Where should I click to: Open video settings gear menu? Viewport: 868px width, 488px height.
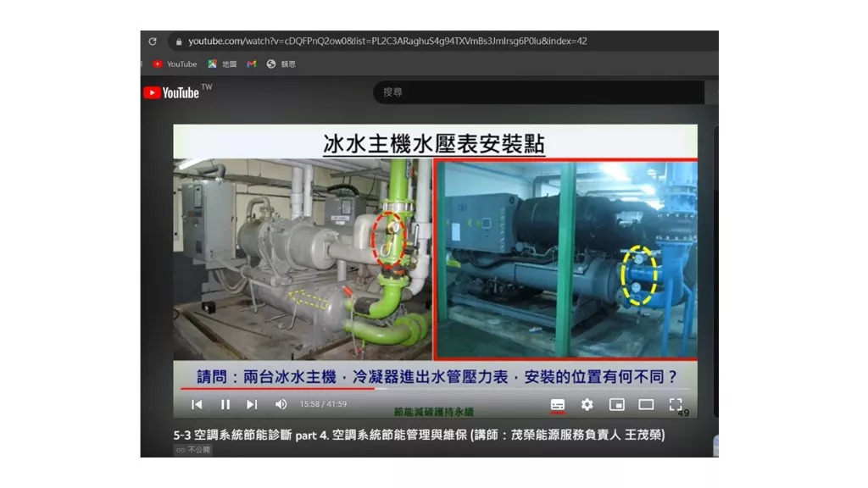point(587,404)
